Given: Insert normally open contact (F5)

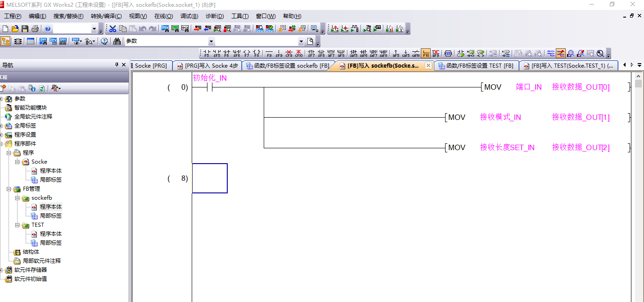Looking at the screenshot, I should [x=207, y=53].
